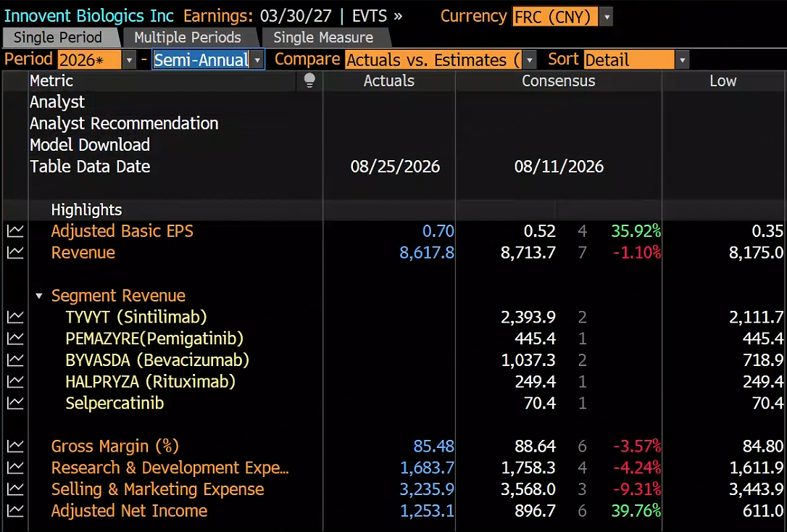Open the Adjusted Basic EPS metric
This screenshot has height=532, width=787.
(122, 231)
